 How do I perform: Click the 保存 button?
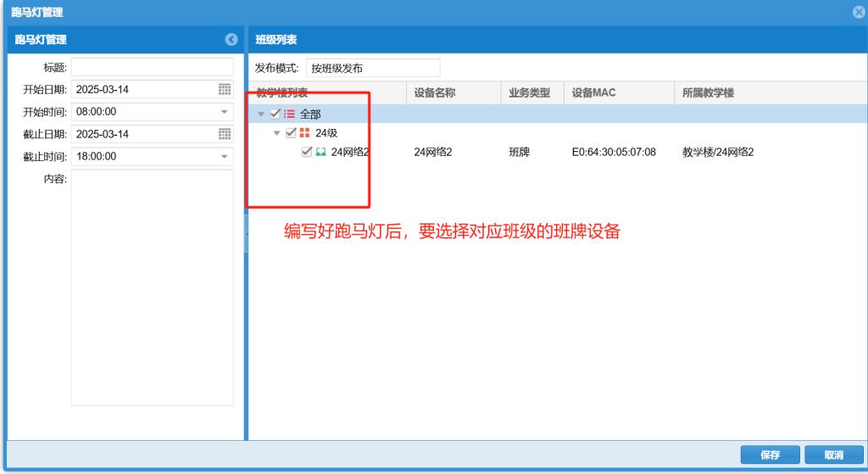[770, 454]
